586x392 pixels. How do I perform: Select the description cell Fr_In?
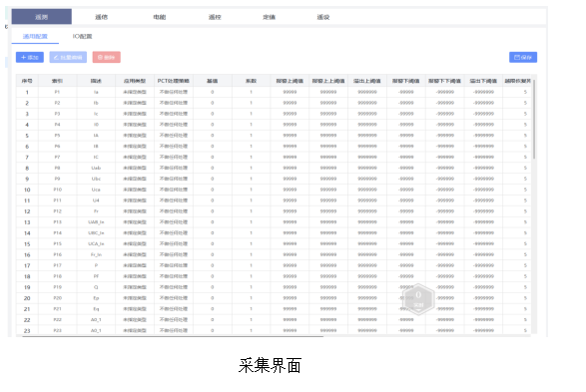coord(96,254)
